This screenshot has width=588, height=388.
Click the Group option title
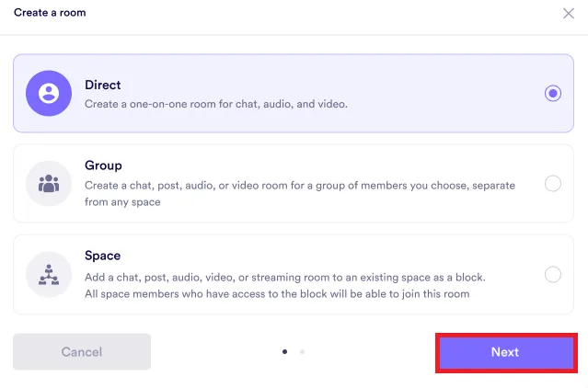[x=103, y=165]
